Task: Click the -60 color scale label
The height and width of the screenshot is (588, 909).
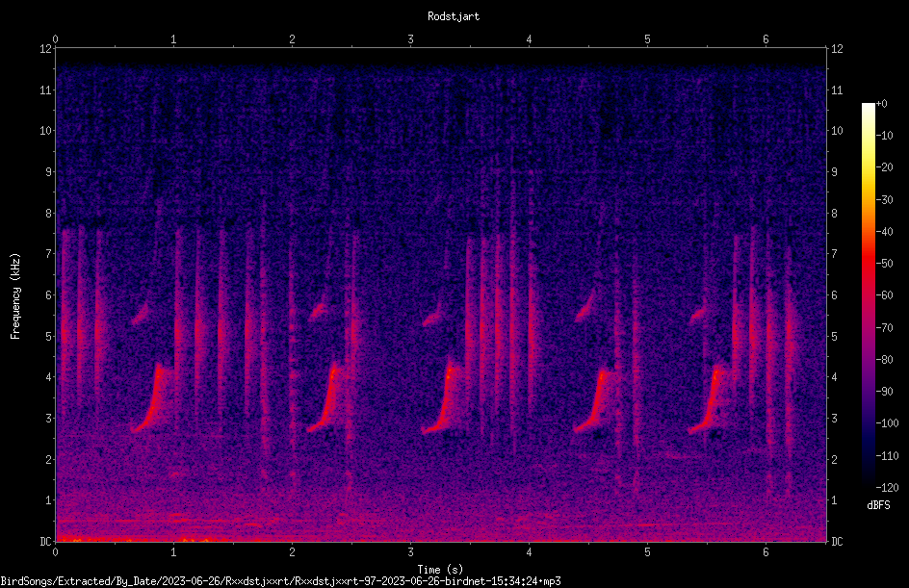Action: pyautogui.click(x=885, y=295)
